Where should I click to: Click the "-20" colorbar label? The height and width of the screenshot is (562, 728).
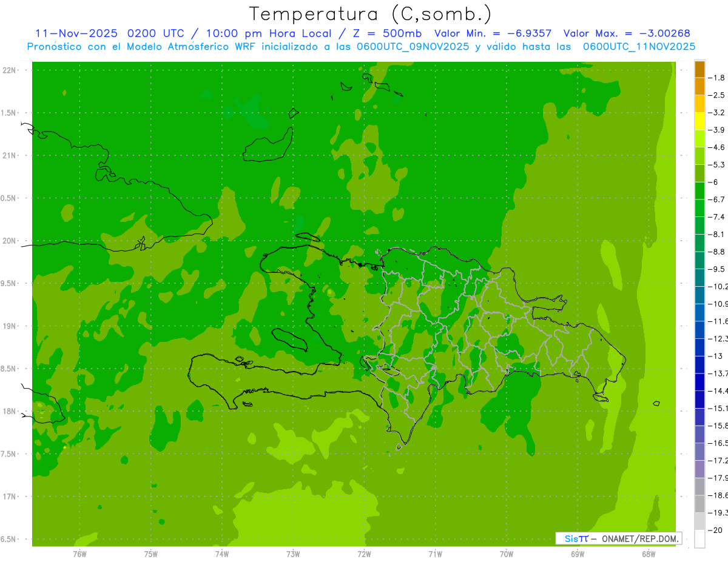point(716,530)
